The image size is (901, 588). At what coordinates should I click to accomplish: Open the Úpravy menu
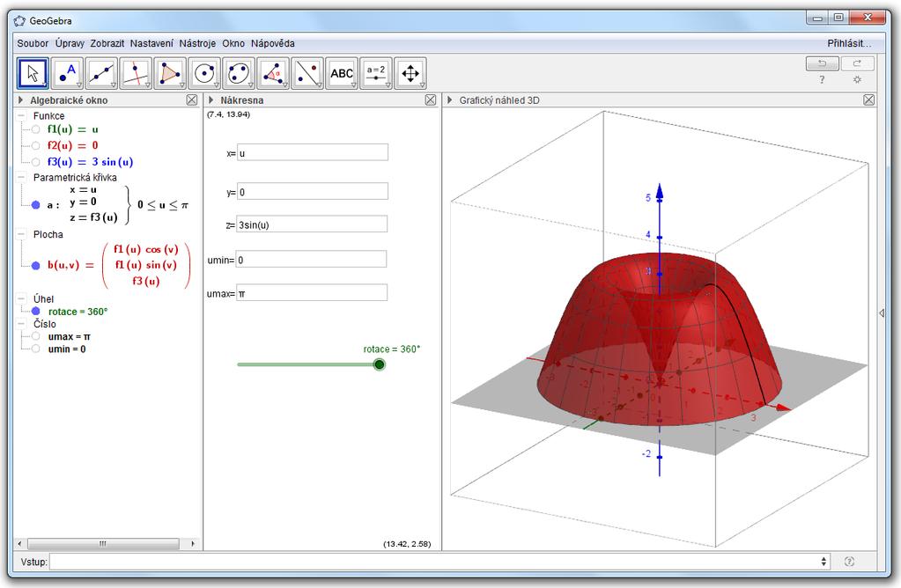pos(70,43)
